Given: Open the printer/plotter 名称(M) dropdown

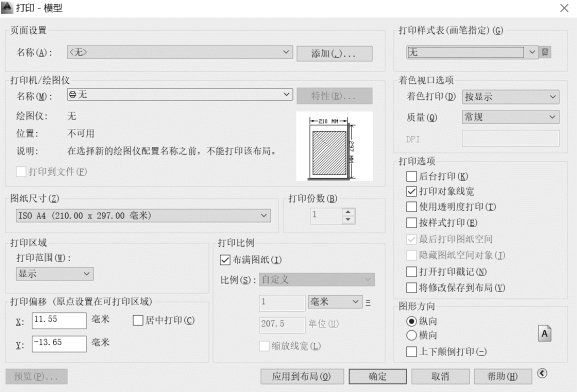Looking at the screenshot, I should 180,95.
